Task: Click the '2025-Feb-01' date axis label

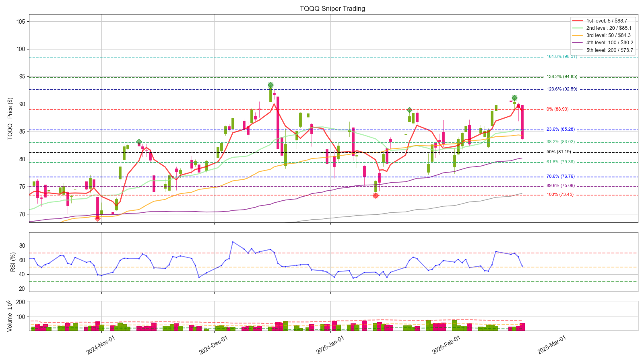Action: tap(446, 345)
